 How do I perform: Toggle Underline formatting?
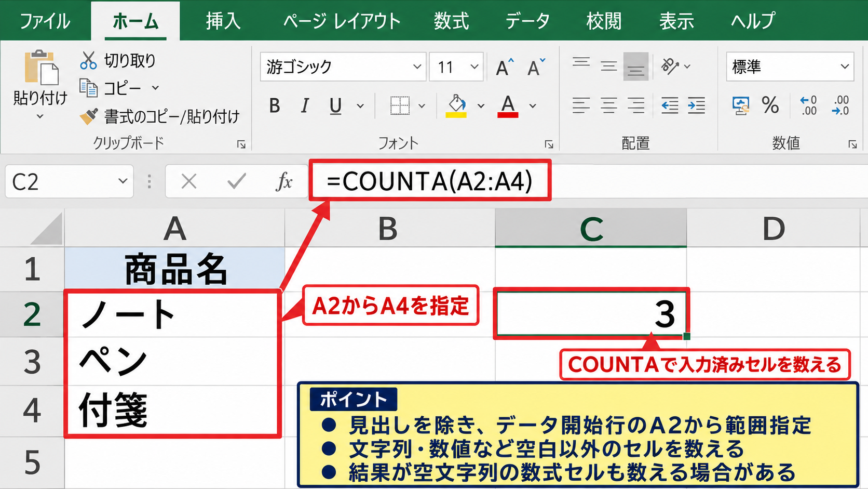coord(335,106)
